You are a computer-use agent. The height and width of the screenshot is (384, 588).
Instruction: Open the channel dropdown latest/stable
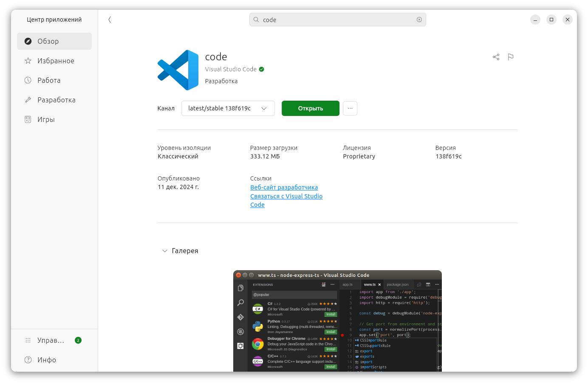228,108
